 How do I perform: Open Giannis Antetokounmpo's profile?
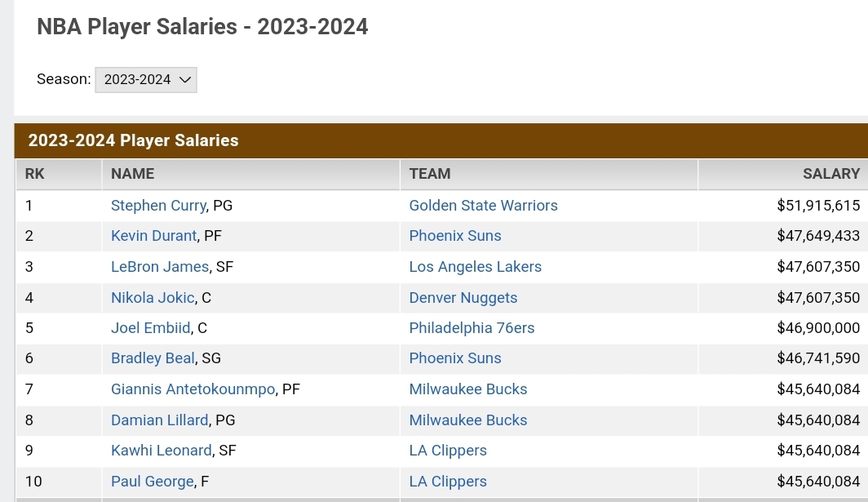(193, 389)
